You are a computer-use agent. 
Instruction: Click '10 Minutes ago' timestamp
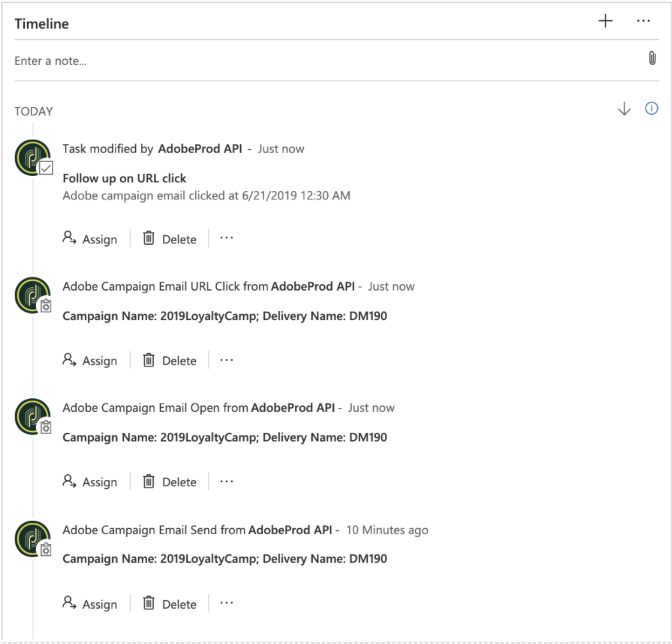point(387,530)
